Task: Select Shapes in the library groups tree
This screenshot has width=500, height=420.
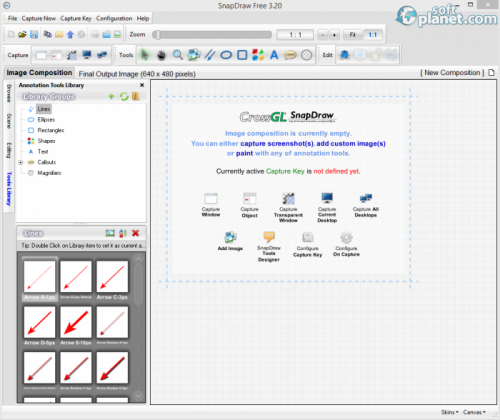Action: tap(46, 141)
